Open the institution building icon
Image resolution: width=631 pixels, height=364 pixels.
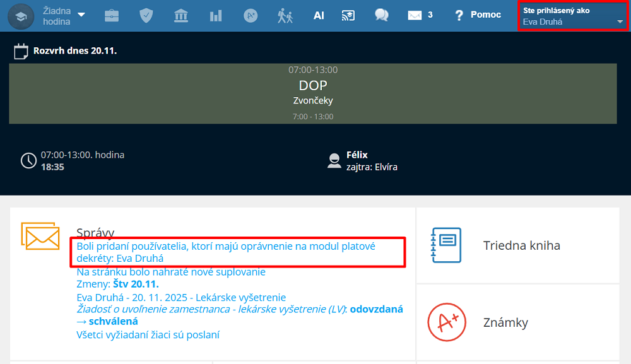[x=181, y=16]
